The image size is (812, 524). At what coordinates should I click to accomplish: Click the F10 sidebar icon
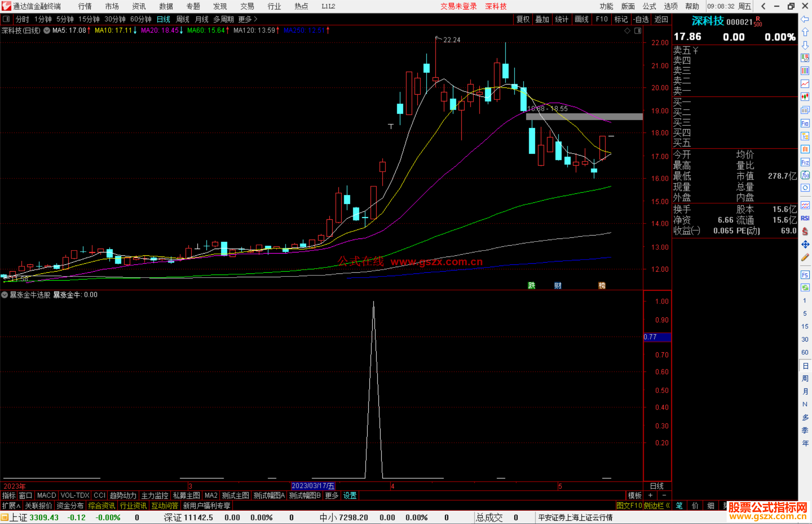click(805, 123)
